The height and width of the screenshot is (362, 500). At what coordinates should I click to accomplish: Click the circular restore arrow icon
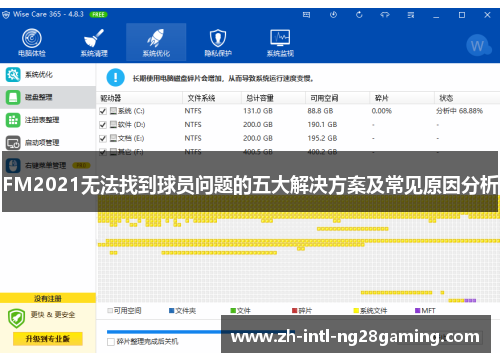pos(359,15)
